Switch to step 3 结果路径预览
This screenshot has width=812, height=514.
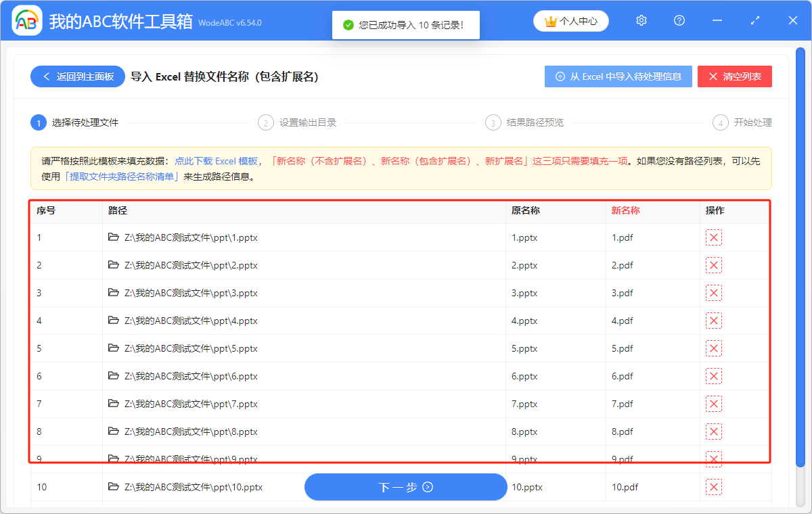(525, 122)
